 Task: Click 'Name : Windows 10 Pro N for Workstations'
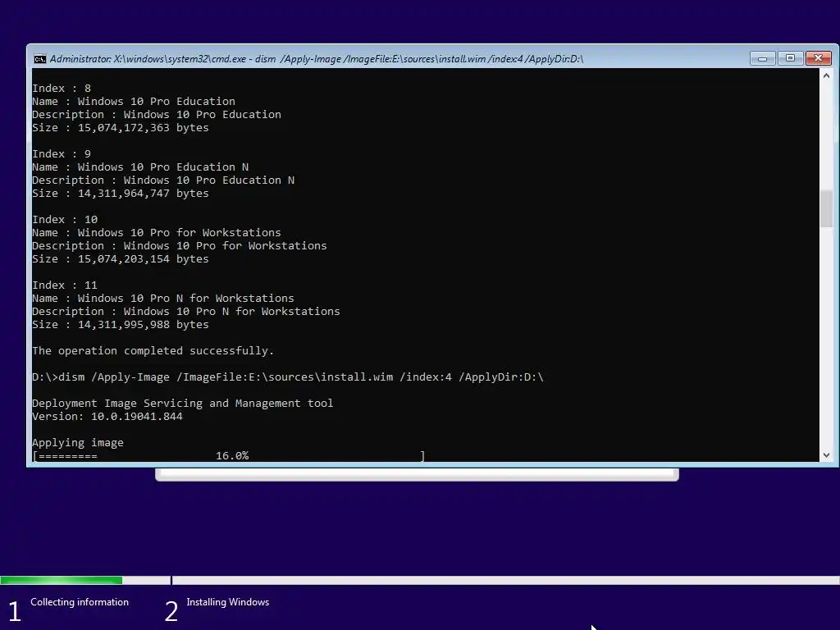click(163, 299)
